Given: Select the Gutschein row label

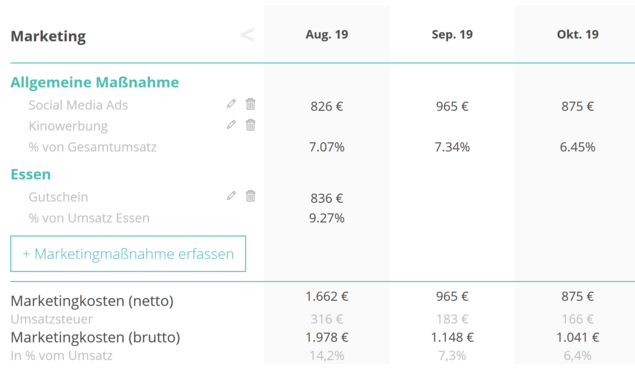Looking at the screenshot, I should click(58, 197).
